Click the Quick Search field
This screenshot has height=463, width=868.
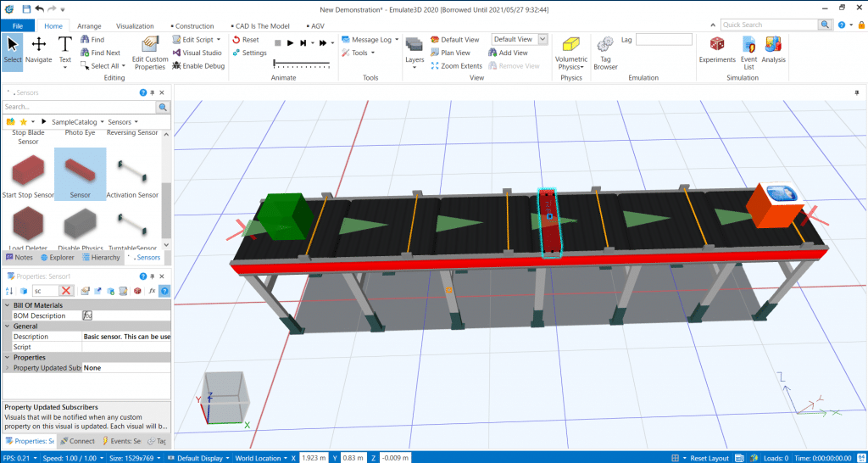click(x=770, y=25)
